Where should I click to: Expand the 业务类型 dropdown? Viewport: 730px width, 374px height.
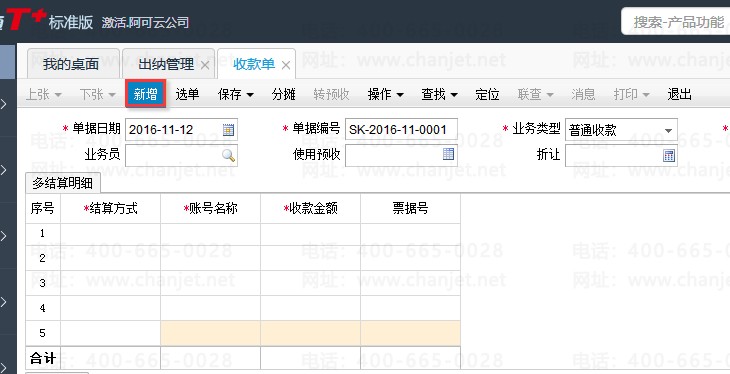pos(669,130)
